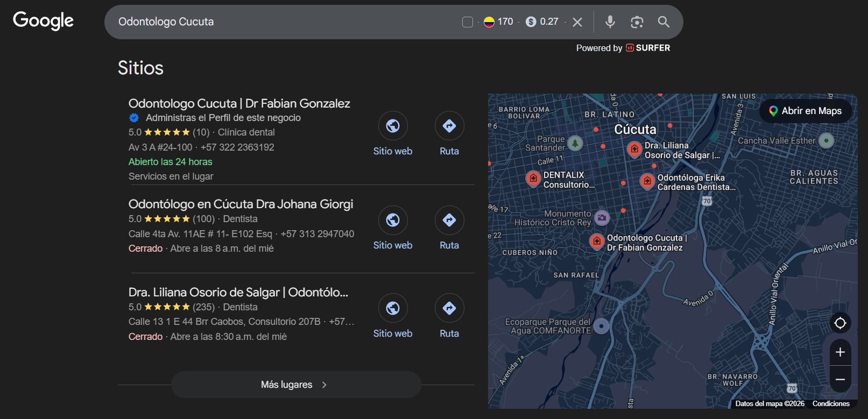
Task: Click the chevron arrow in Más lugares
Action: click(324, 385)
